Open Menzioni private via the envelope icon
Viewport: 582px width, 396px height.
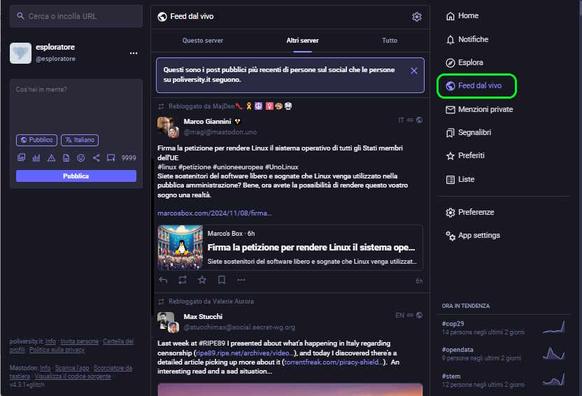pyautogui.click(x=450, y=110)
